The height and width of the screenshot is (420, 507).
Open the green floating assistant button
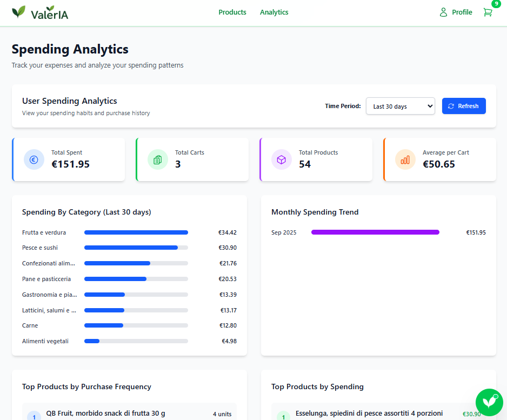coord(489,402)
